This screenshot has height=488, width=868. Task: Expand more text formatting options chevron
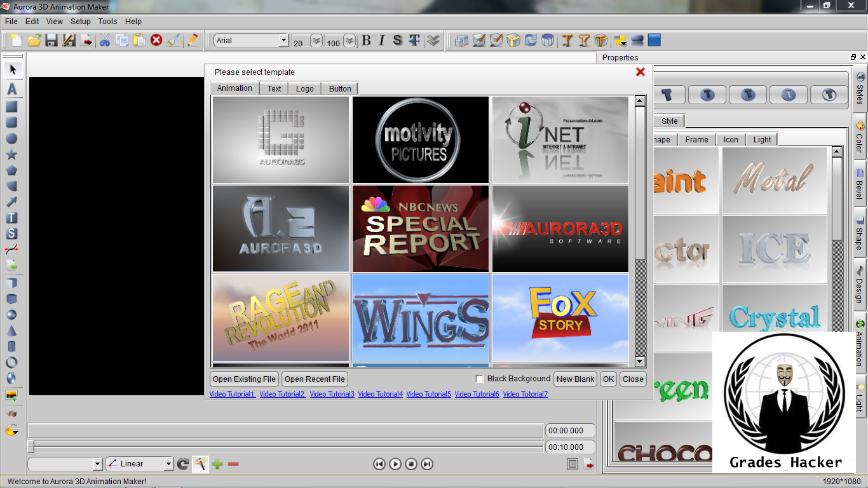pos(433,41)
